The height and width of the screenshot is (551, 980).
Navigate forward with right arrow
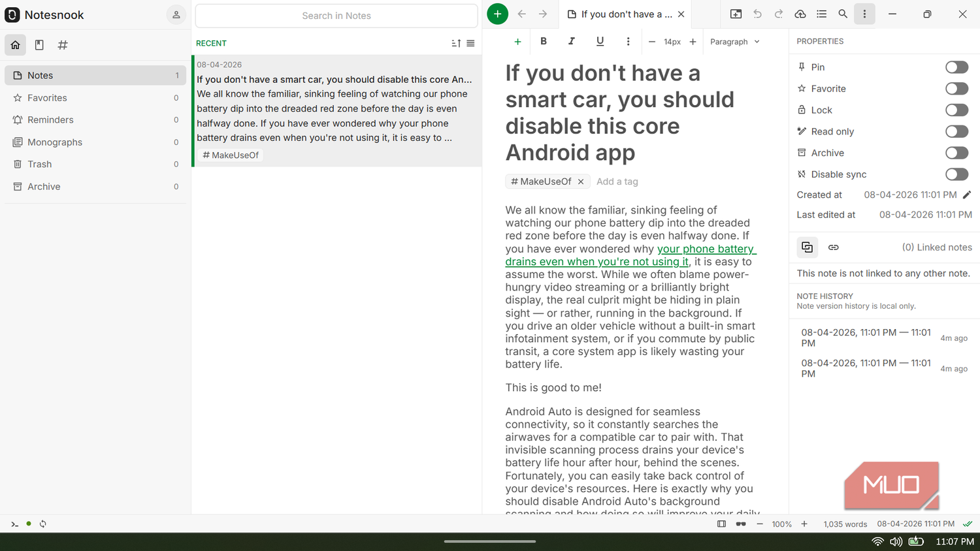(543, 14)
